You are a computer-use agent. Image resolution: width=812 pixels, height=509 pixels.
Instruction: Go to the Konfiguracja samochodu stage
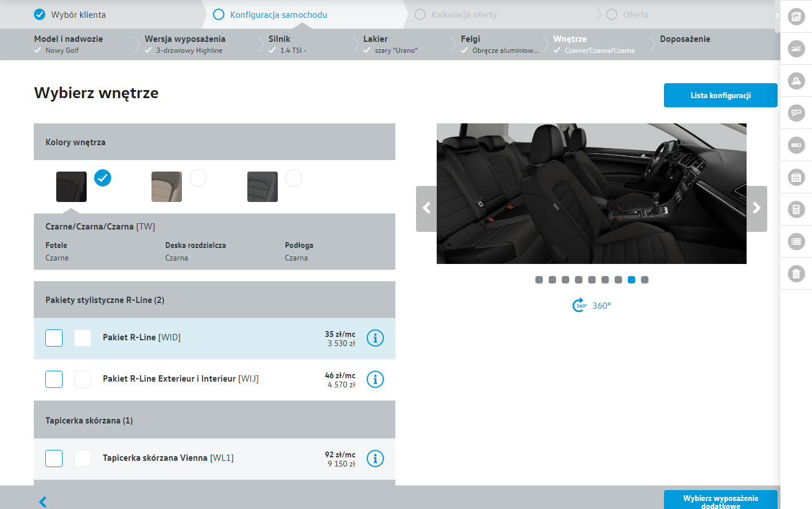tap(270, 14)
